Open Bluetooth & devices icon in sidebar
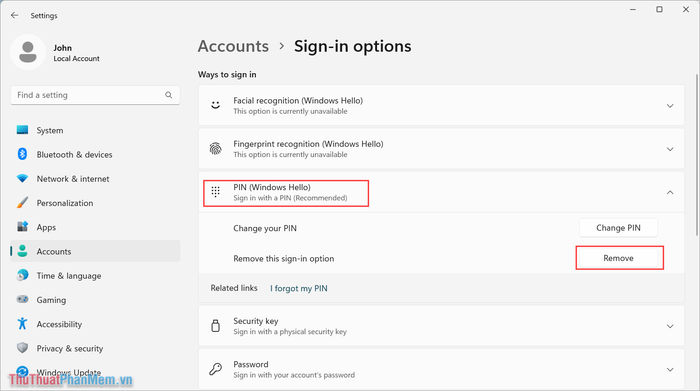 [x=22, y=154]
